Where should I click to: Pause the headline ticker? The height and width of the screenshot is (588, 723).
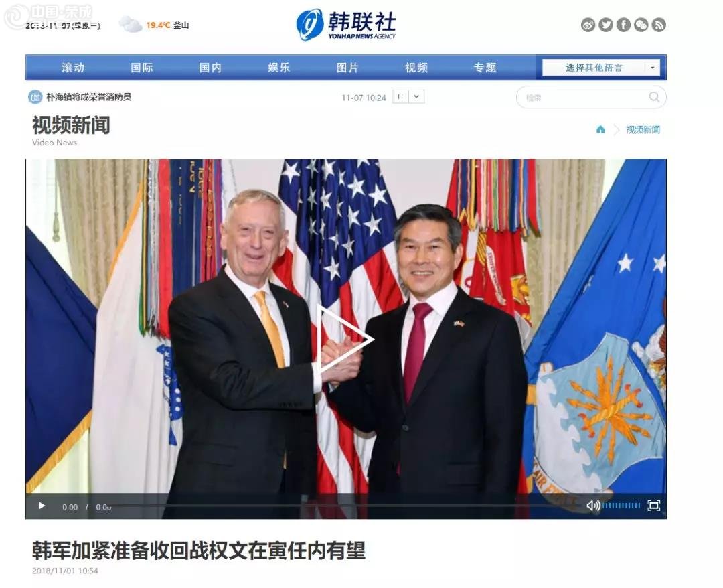coord(400,97)
